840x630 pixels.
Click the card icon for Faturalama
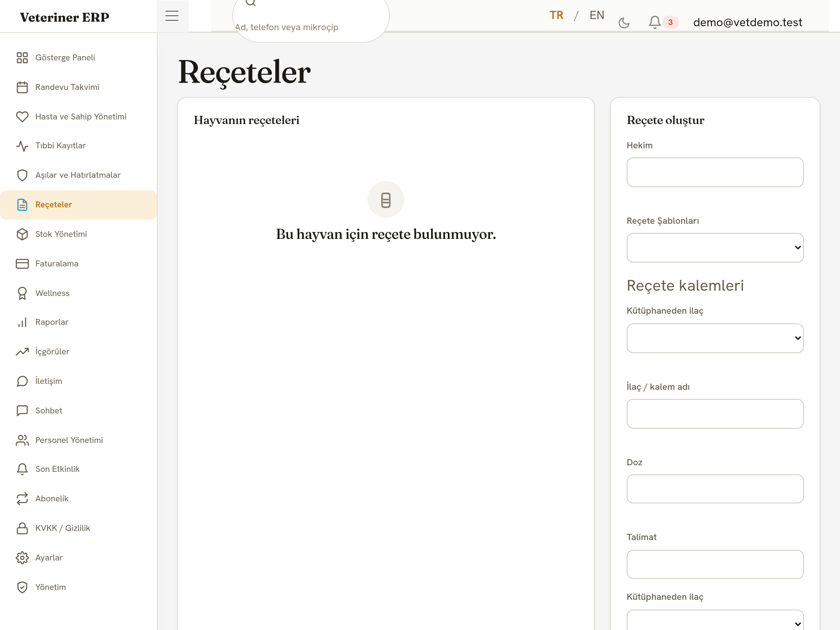tap(22, 263)
